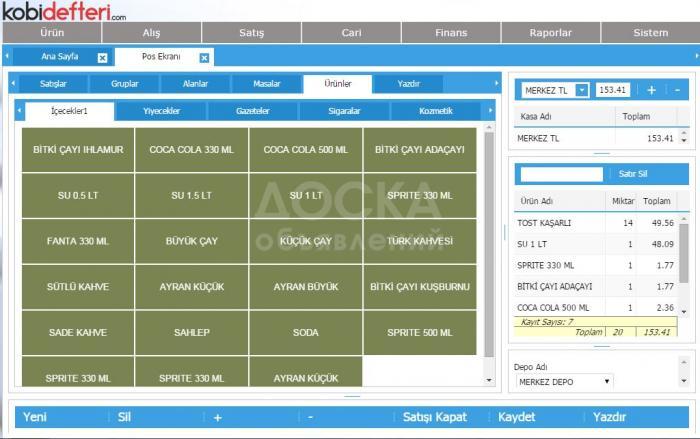This screenshot has height=439, width=700.
Task: Click Satışı Kapat to close the sale
Action: [436, 417]
